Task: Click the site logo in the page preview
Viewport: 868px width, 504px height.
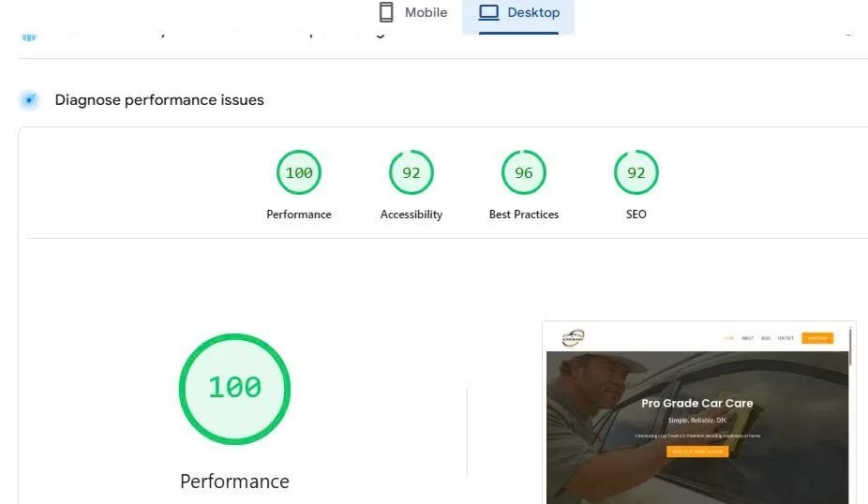Action: pos(573,337)
